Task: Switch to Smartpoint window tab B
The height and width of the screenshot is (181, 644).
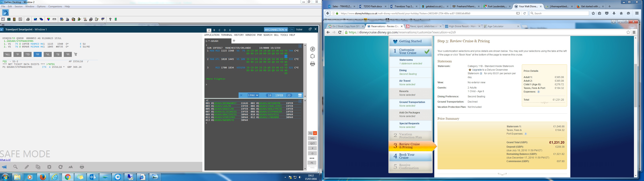Action: tap(214, 30)
